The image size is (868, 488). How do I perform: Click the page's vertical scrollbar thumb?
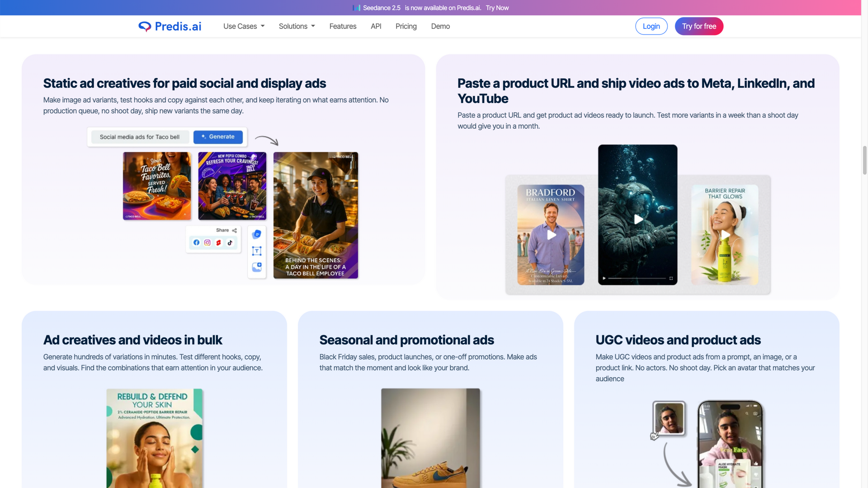coord(864,160)
